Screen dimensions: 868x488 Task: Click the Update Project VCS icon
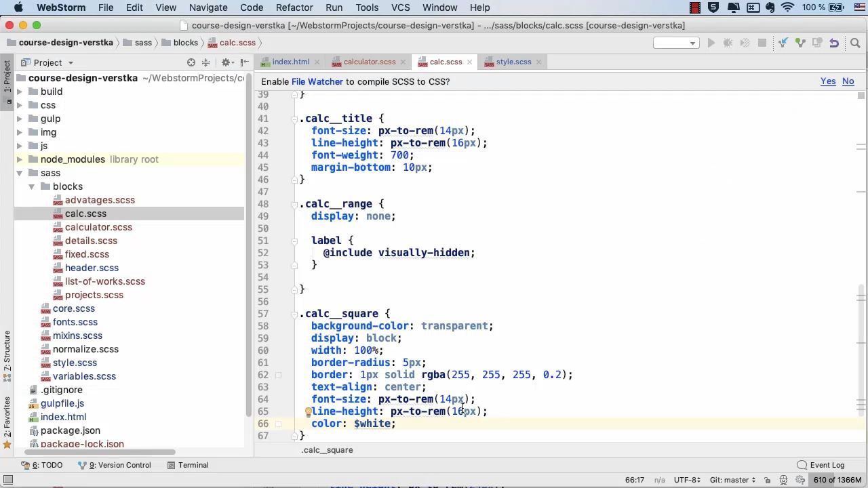pos(783,43)
